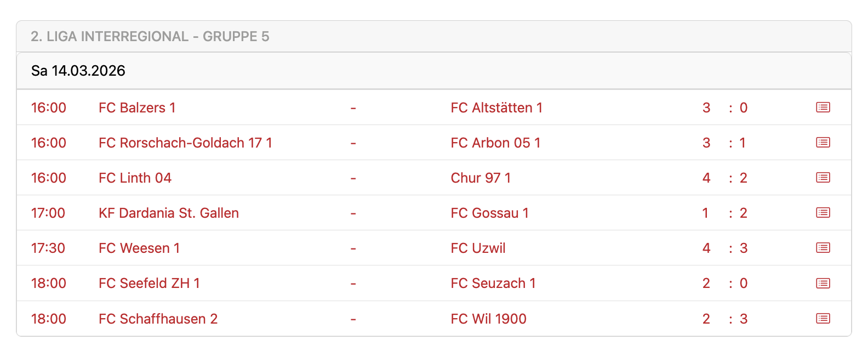The image size is (868, 362).
Task: Select FC Arbon 05 1 link
Action: click(x=495, y=143)
